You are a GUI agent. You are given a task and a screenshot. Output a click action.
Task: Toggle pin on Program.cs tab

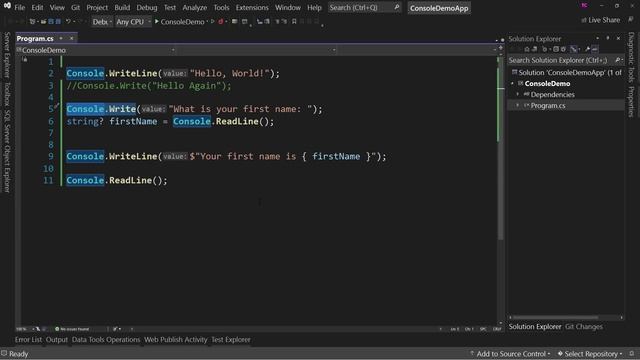(61, 38)
